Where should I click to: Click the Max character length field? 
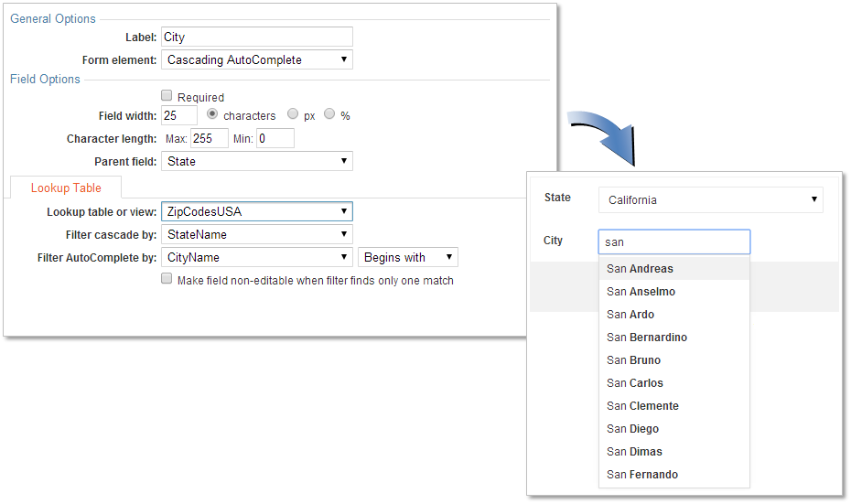pyautogui.click(x=209, y=138)
